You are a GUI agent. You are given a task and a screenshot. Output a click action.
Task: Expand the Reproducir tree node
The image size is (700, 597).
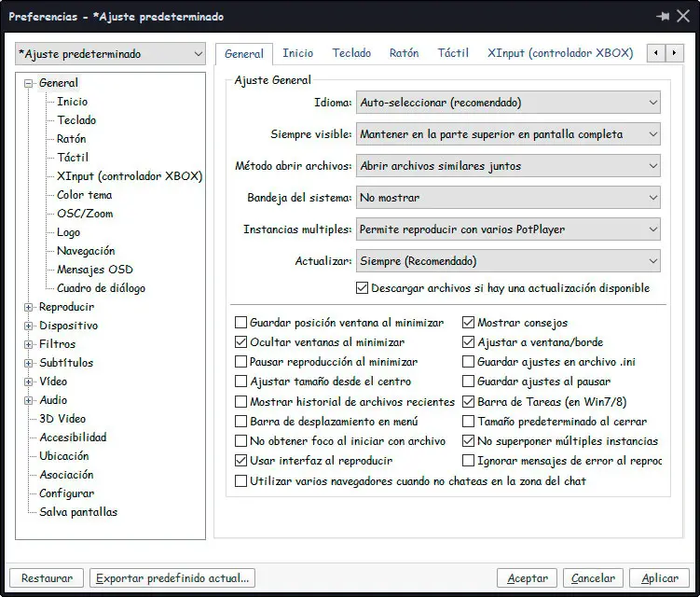point(29,307)
